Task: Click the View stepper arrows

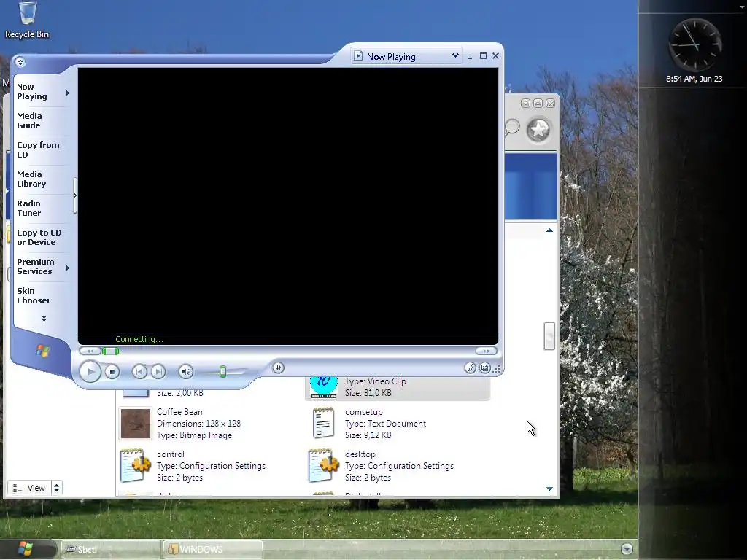Action: pos(57,488)
